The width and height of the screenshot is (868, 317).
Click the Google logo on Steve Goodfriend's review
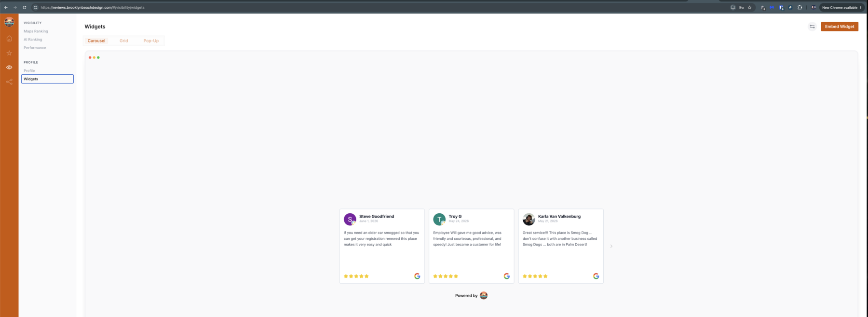[x=417, y=276]
